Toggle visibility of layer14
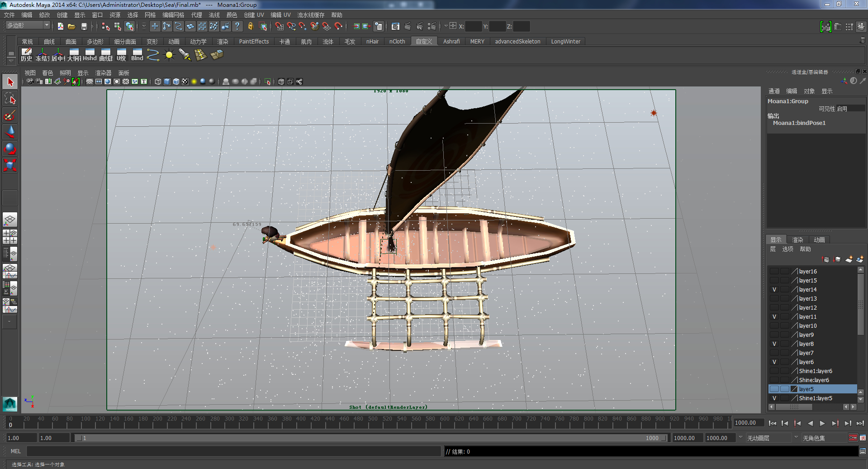This screenshot has height=469, width=868. coord(774,290)
